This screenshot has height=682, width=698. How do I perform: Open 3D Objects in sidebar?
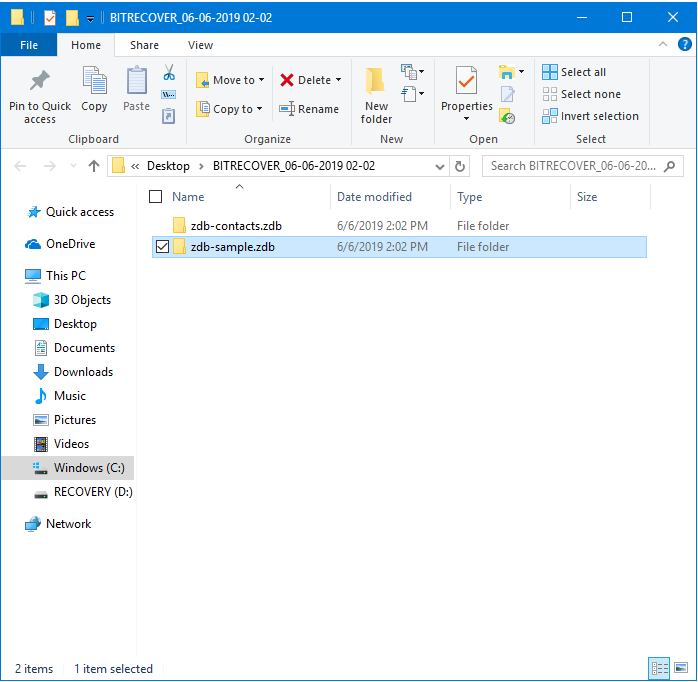(72, 300)
